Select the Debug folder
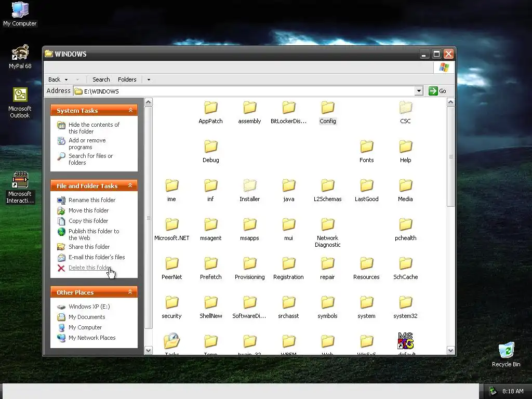This screenshot has width=532, height=399. [210, 152]
